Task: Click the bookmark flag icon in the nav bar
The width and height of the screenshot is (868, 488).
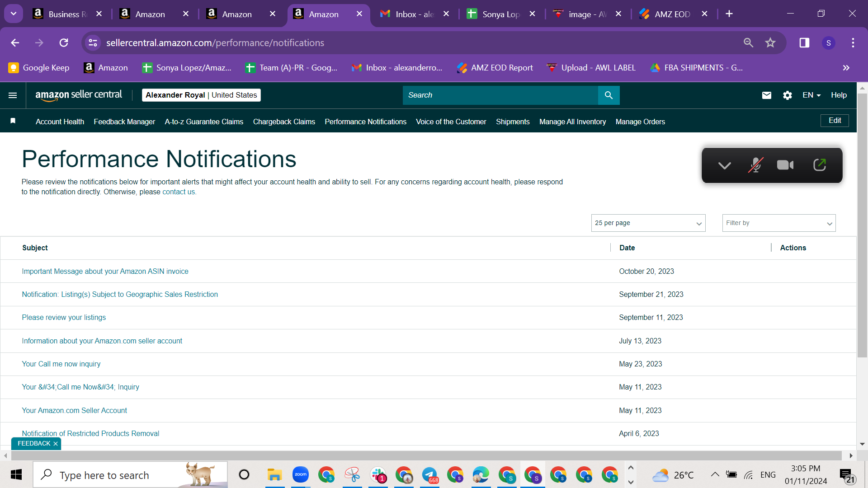Action: coord(13,121)
